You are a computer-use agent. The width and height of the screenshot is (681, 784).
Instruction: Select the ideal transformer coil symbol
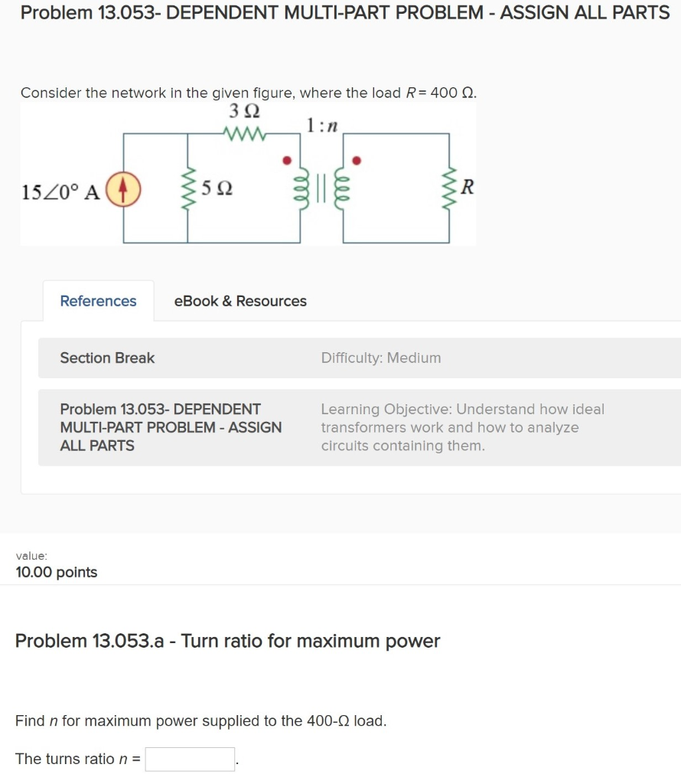click(320, 188)
